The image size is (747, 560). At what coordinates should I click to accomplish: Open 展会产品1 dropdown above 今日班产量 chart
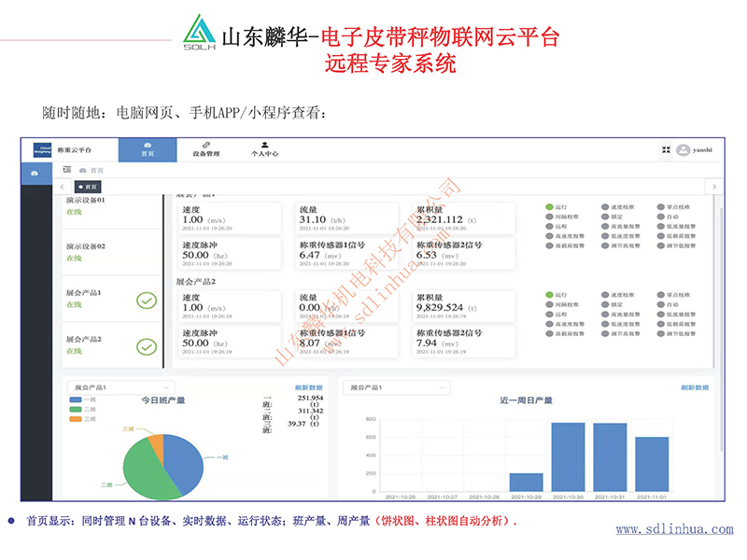121,387
